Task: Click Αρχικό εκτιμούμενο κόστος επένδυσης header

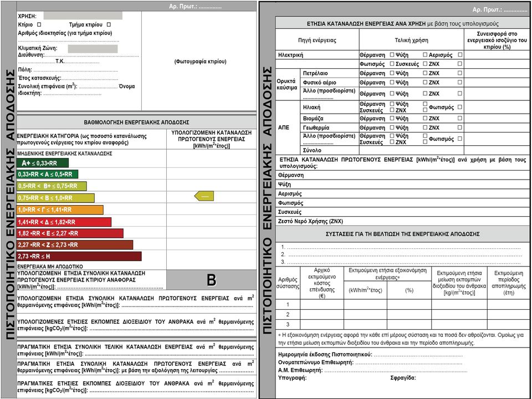Action: 323,283
